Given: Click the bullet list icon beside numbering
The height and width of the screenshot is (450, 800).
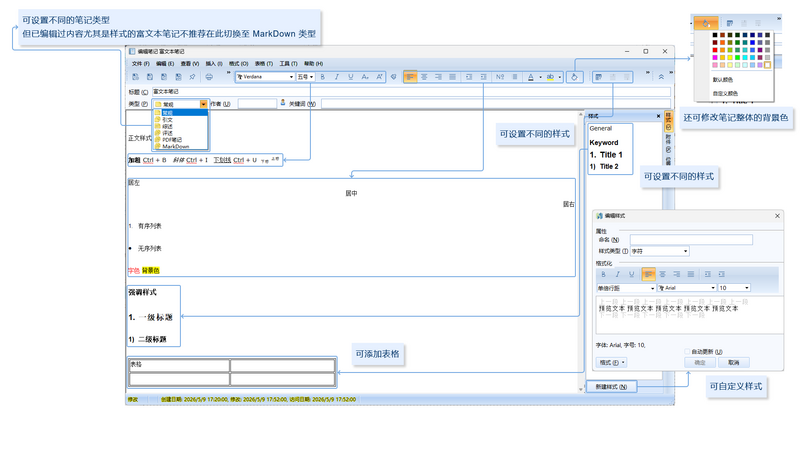Looking at the screenshot, I should pos(515,77).
